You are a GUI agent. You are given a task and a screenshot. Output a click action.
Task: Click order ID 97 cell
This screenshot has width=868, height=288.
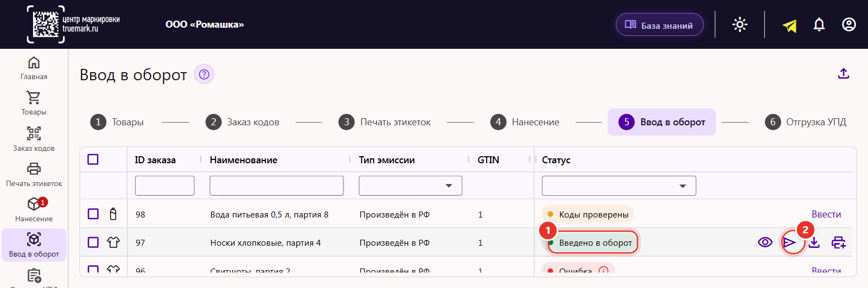pos(141,242)
